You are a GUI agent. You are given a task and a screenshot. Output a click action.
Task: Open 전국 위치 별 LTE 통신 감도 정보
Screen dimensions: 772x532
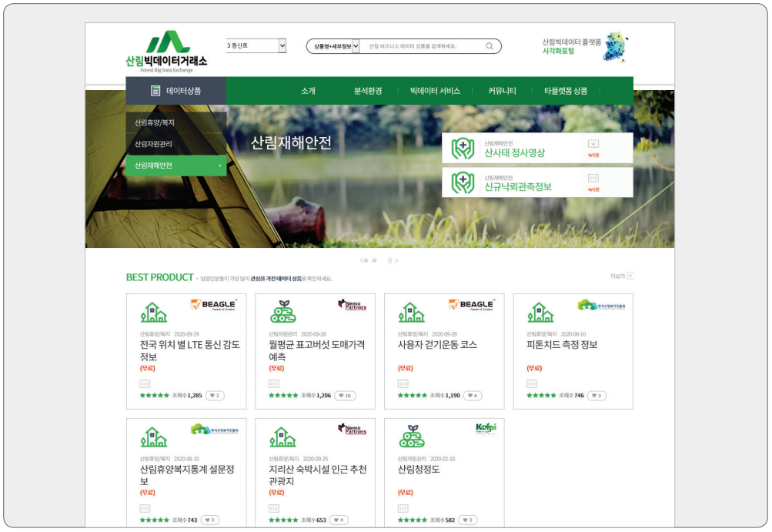(x=189, y=351)
